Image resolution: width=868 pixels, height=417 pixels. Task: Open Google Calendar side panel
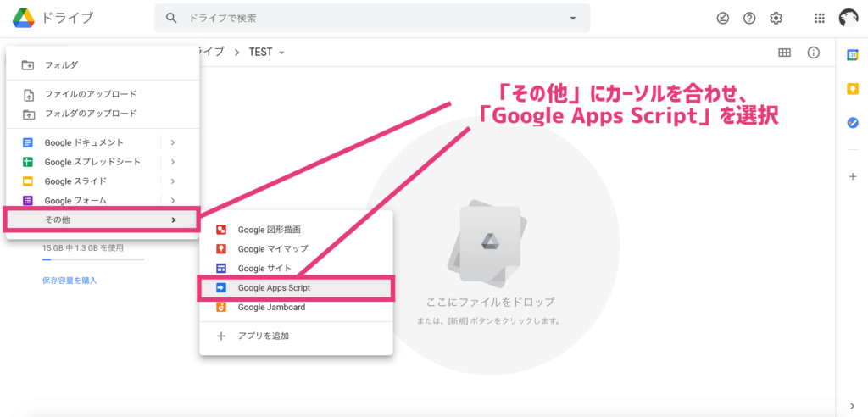click(x=853, y=55)
